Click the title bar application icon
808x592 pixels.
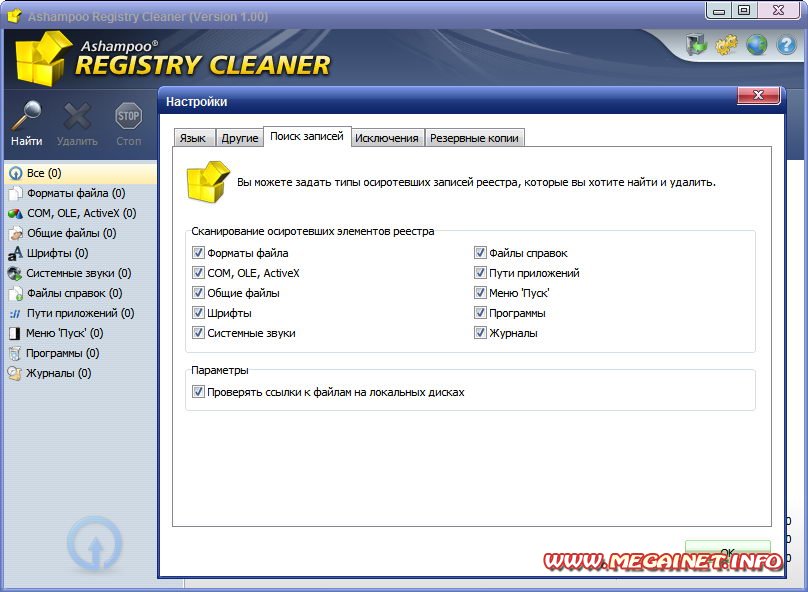[x=15, y=15]
